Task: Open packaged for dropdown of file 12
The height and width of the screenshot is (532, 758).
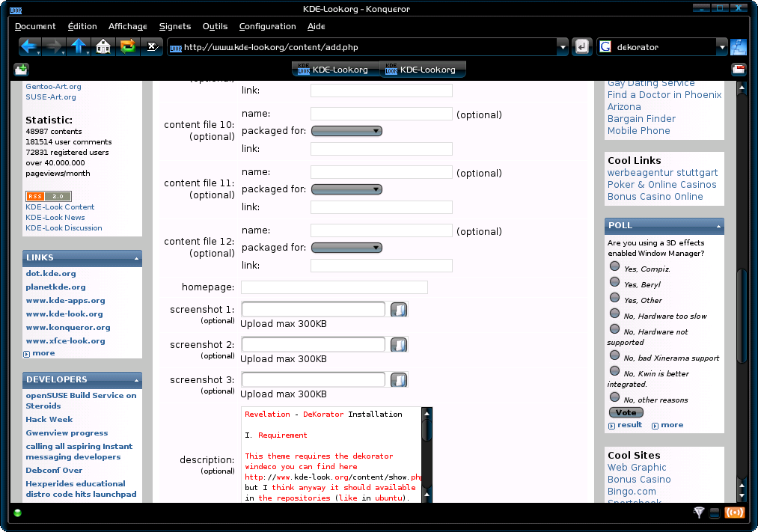Action: coord(346,248)
